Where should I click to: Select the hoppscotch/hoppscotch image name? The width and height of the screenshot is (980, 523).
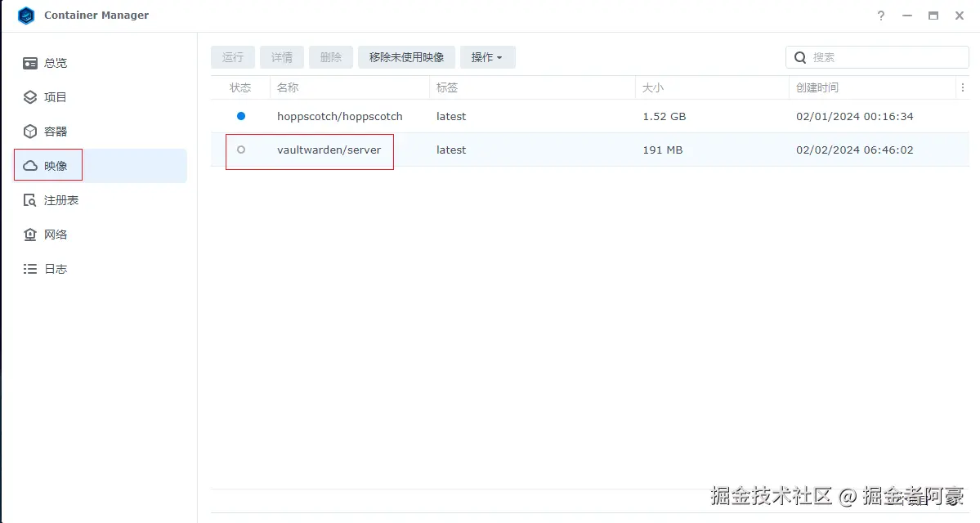(340, 117)
